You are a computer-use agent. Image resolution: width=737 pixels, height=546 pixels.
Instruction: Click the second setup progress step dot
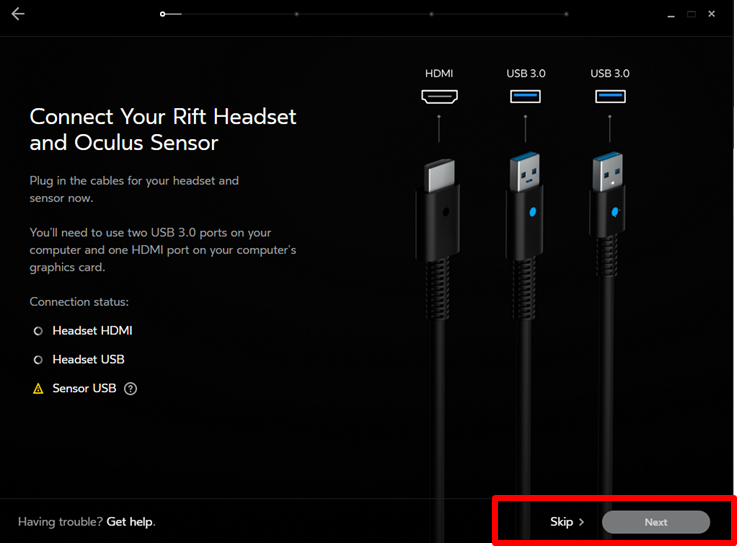click(x=297, y=14)
